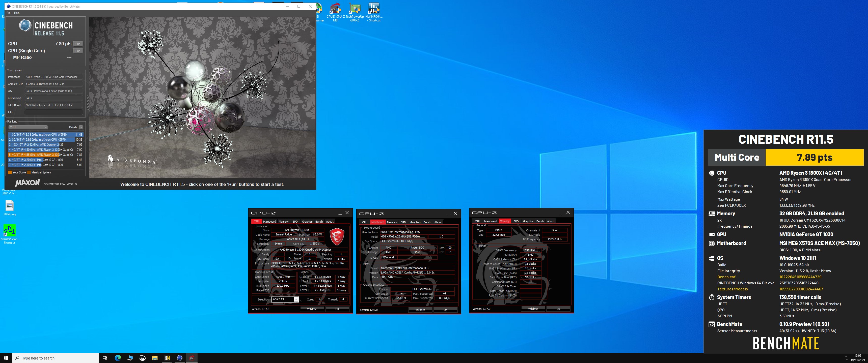Click the taskbar search box
This screenshot has height=363, width=868.
tap(55, 358)
